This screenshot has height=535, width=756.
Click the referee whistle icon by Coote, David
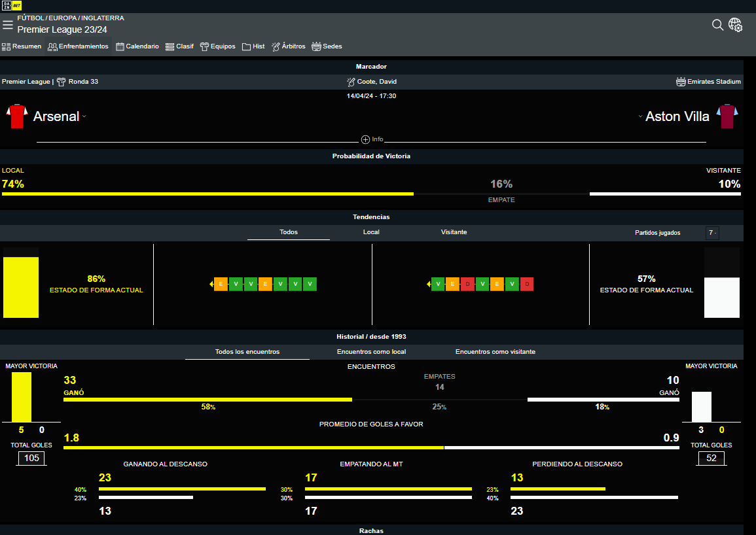351,82
